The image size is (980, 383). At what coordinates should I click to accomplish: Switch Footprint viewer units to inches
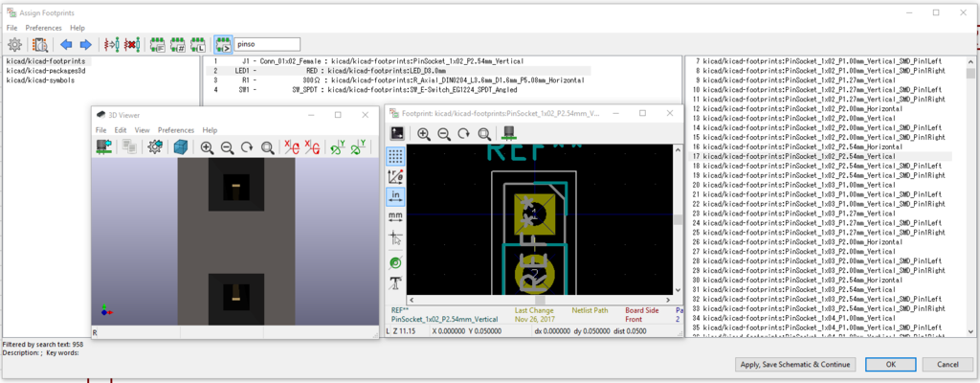coord(395,196)
